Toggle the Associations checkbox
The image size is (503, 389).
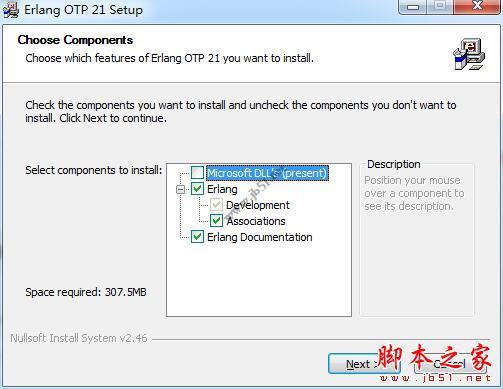[216, 221]
